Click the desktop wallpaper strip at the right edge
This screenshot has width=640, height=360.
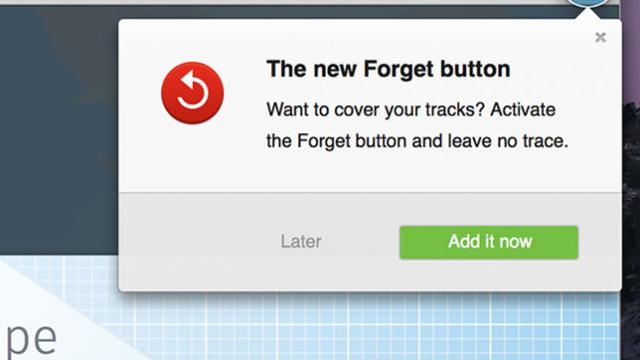[x=630, y=184]
